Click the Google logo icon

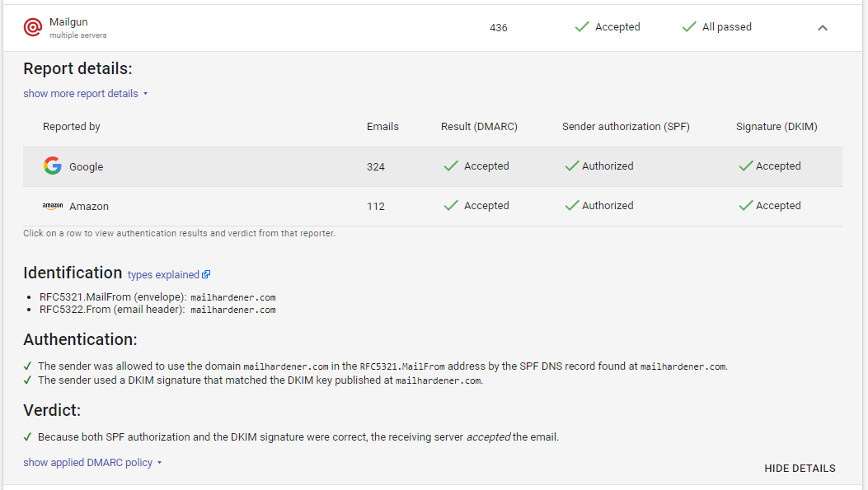point(53,166)
